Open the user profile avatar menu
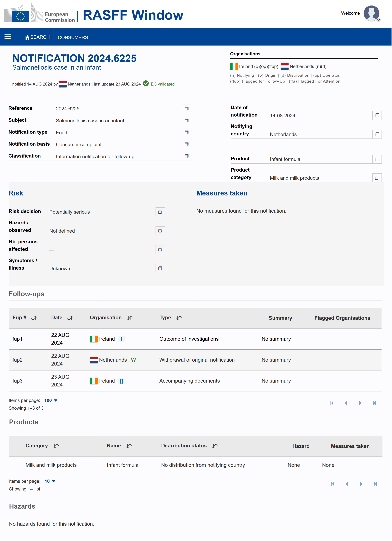 coord(371,13)
